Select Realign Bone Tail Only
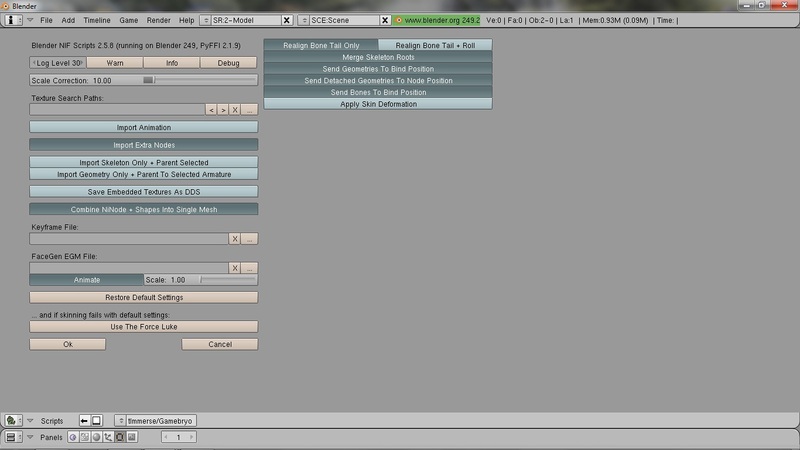The image size is (800, 450). pyautogui.click(x=321, y=45)
